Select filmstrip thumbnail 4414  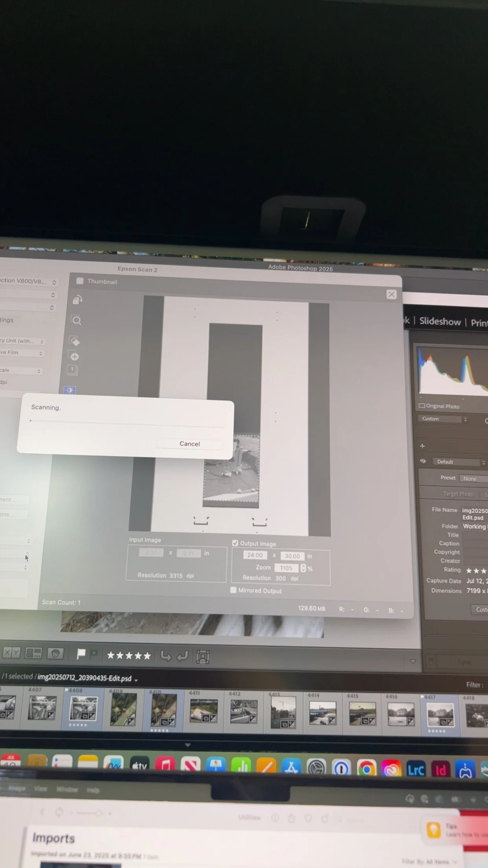[x=322, y=713]
